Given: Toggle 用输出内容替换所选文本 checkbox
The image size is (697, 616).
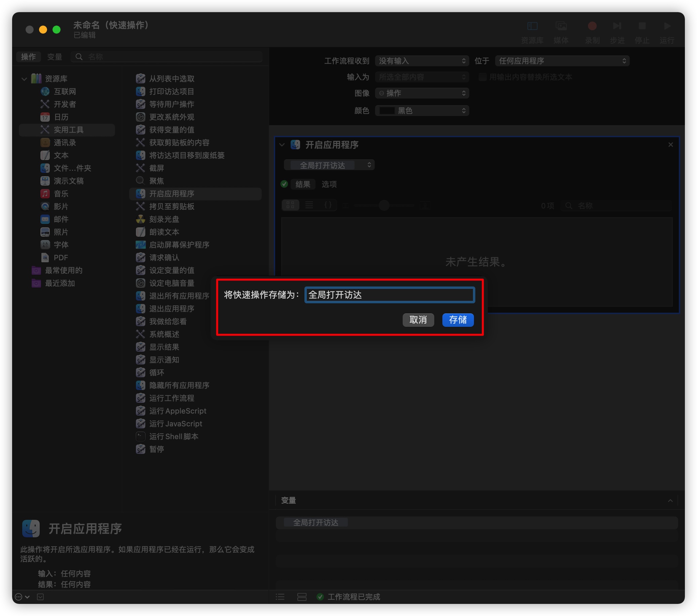Looking at the screenshot, I should pos(482,77).
